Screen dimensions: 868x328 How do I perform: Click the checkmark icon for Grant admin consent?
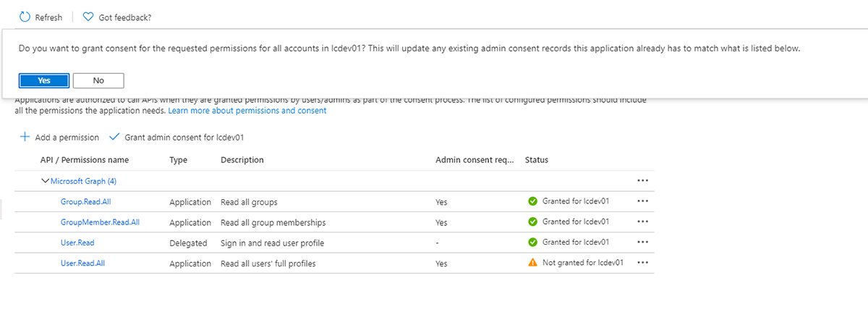(114, 137)
